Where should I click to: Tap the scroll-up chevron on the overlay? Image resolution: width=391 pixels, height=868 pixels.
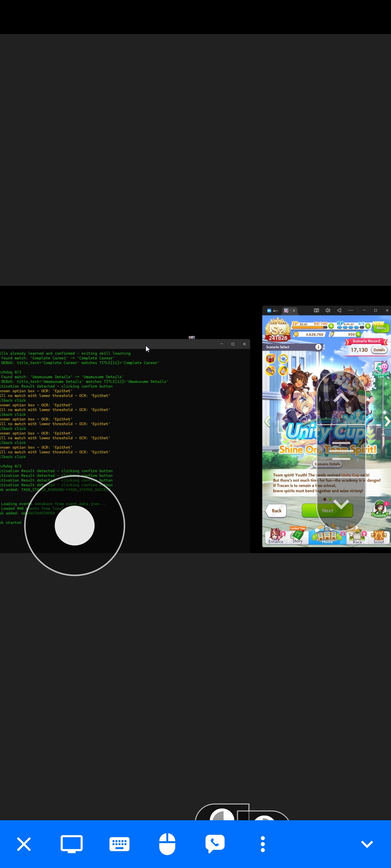coord(341,398)
